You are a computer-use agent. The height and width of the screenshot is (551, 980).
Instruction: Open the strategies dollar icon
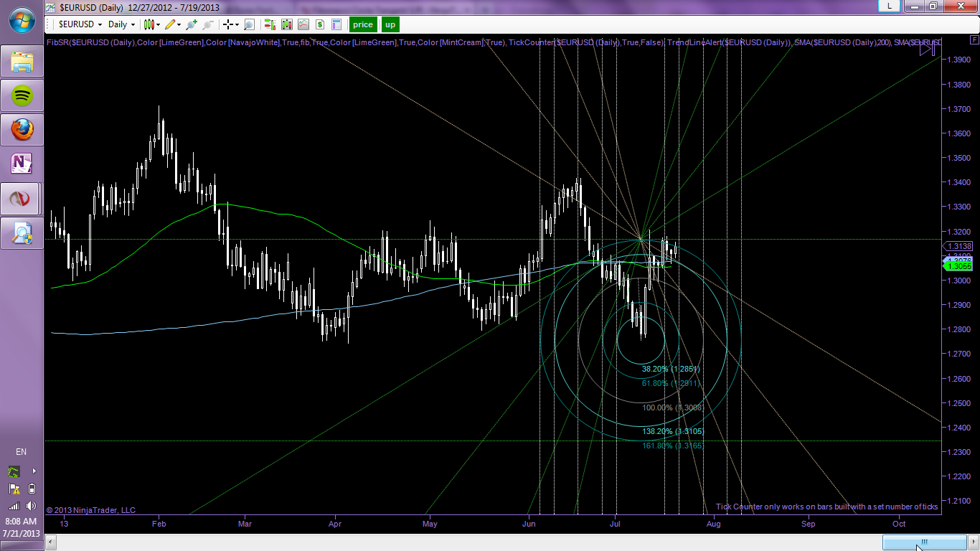point(319,24)
